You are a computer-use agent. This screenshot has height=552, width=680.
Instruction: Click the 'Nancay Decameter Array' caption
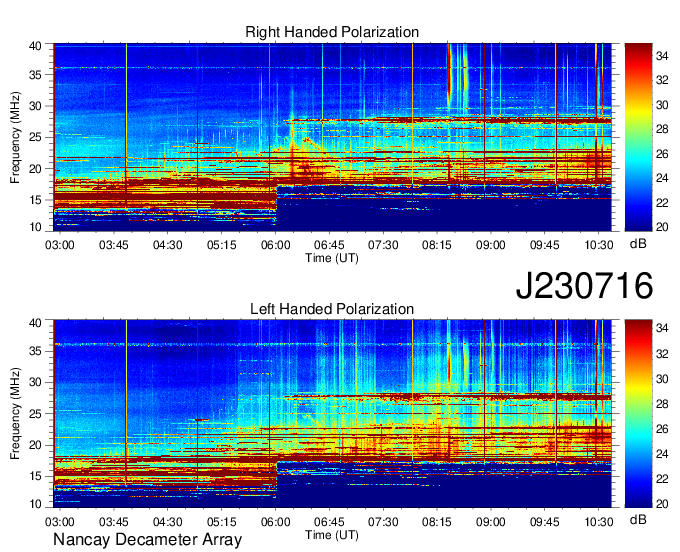pos(147,540)
